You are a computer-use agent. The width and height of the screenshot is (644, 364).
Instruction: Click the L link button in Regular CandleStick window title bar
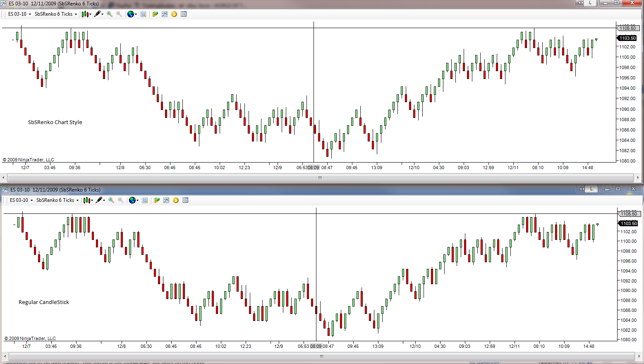pos(592,189)
